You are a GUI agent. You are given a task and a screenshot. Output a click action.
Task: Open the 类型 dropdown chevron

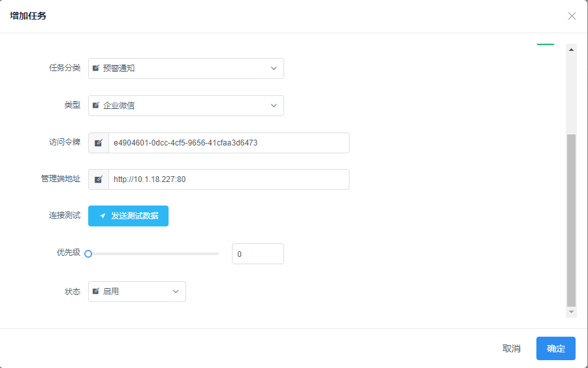273,106
